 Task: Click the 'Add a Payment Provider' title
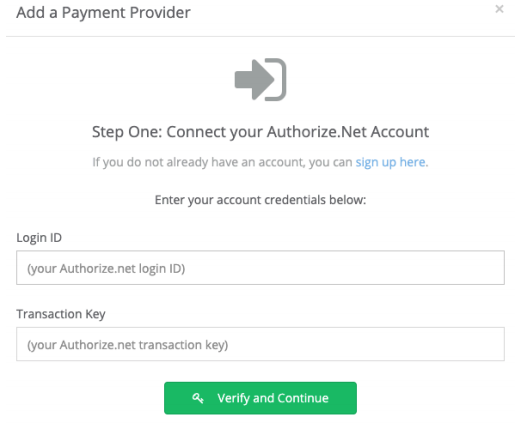[103, 13]
